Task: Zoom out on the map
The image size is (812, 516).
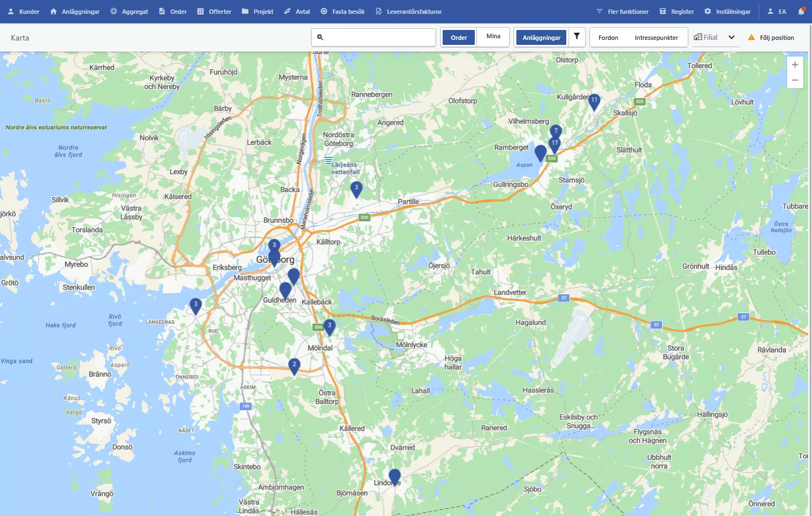Action: 795,80
